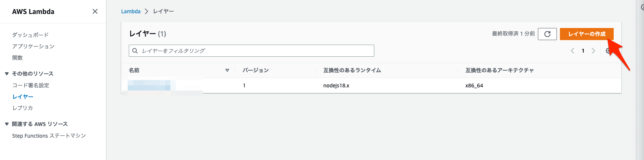
Task: Sort by 名前 column arrow
Action: point(227,70)
